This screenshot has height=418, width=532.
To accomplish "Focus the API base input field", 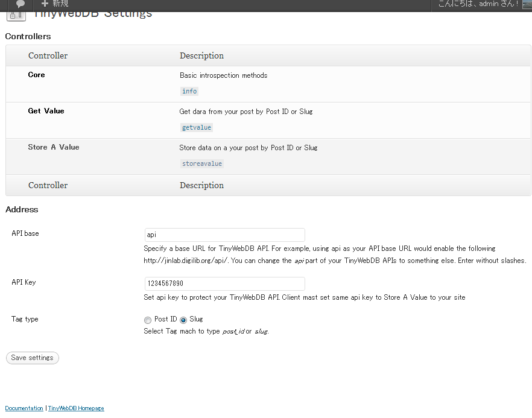I will [x=224, y=235].
